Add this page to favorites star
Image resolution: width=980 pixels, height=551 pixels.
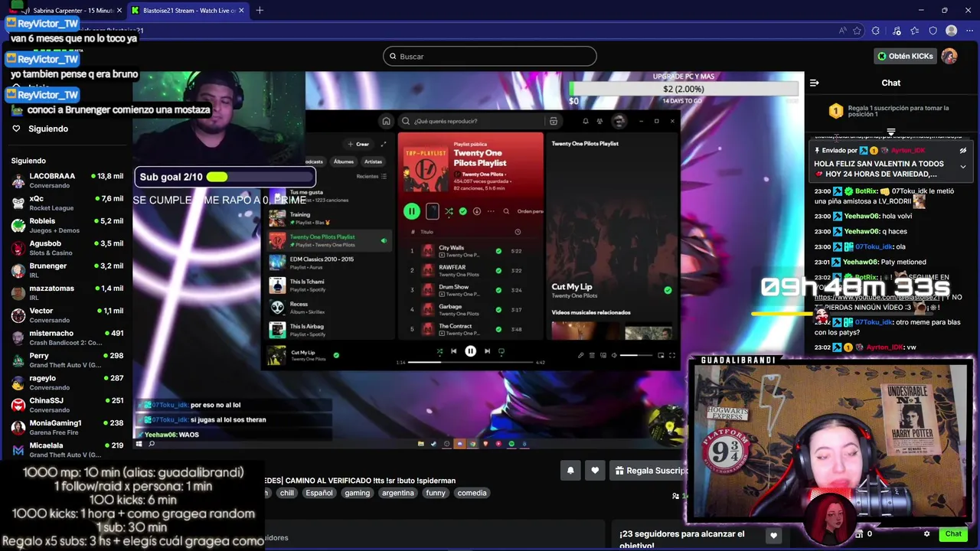[857, 31]
